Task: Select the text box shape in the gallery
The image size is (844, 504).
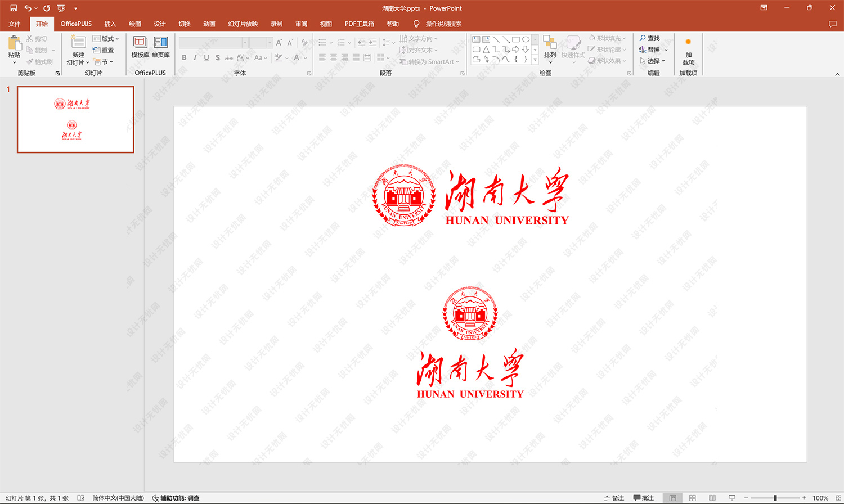Action: pos(477,39)
